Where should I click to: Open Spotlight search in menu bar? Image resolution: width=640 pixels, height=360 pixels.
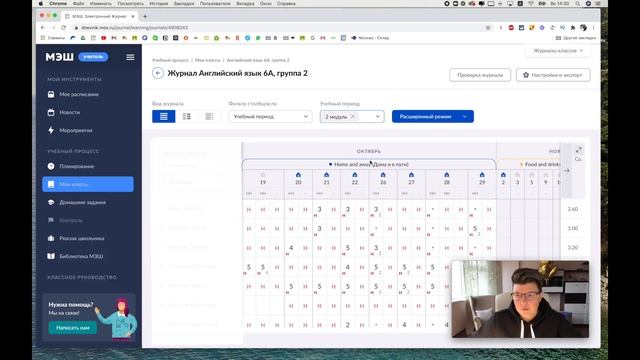click(x=578, y=4)
